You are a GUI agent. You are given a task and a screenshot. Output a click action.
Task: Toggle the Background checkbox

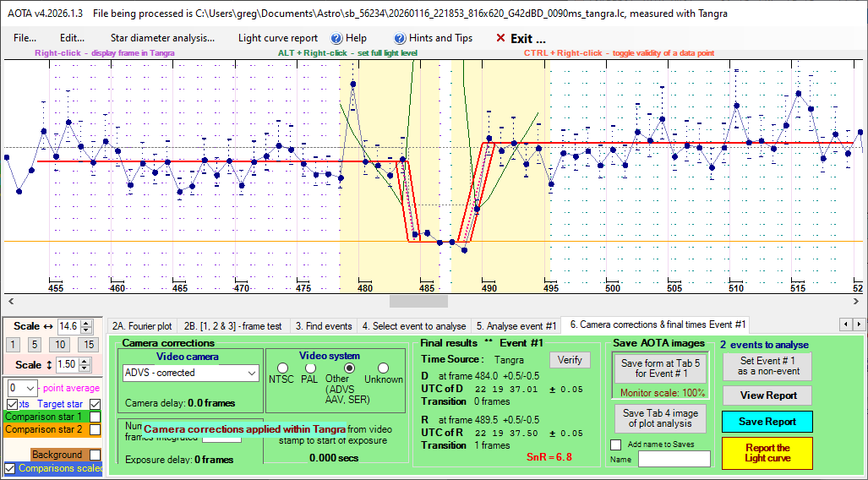click(96, 455)
